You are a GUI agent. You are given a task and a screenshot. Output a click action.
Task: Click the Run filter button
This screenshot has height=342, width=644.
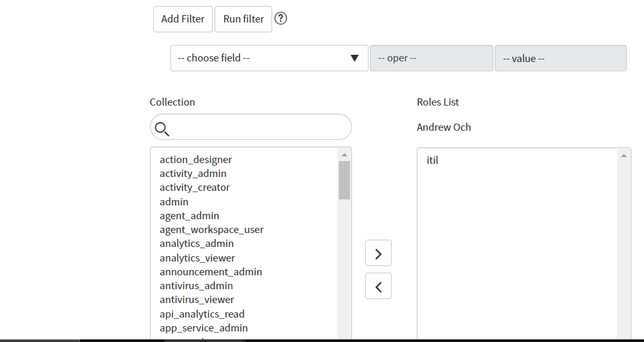pyautogui.click(x=243, y=19)
